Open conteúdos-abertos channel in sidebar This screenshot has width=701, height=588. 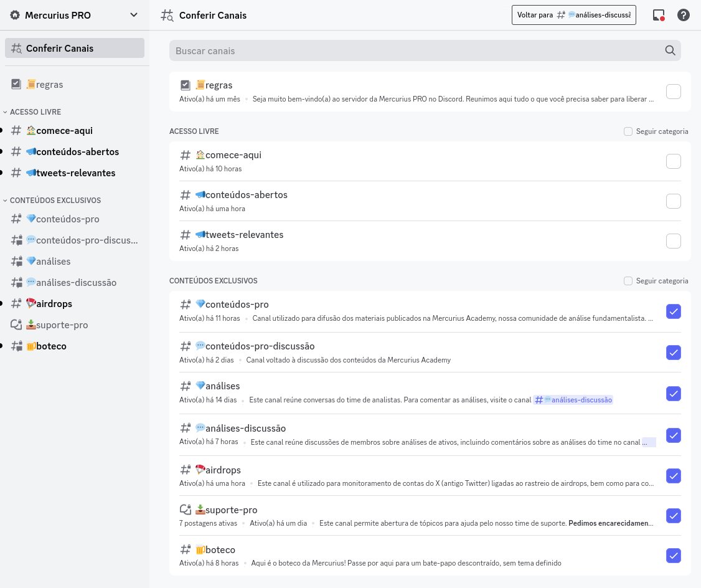coord(75,151)
